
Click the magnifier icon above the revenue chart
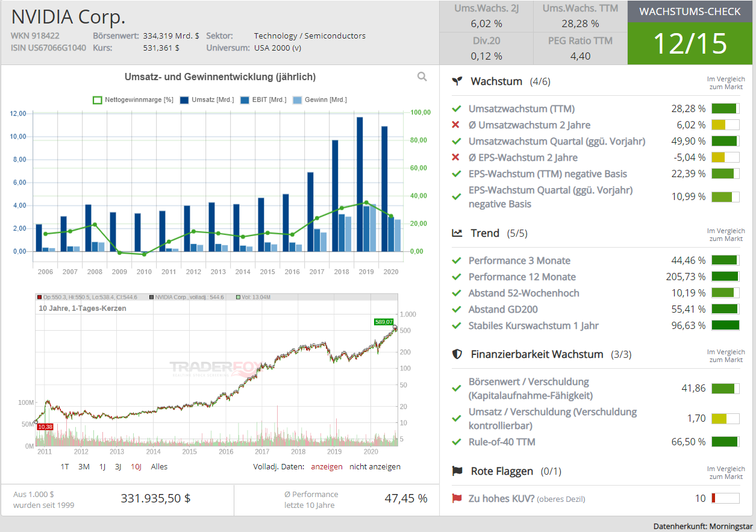422,77
